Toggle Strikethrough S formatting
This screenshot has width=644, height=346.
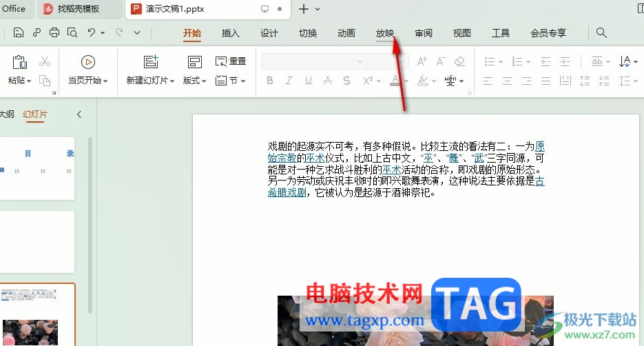click(346, 81)
